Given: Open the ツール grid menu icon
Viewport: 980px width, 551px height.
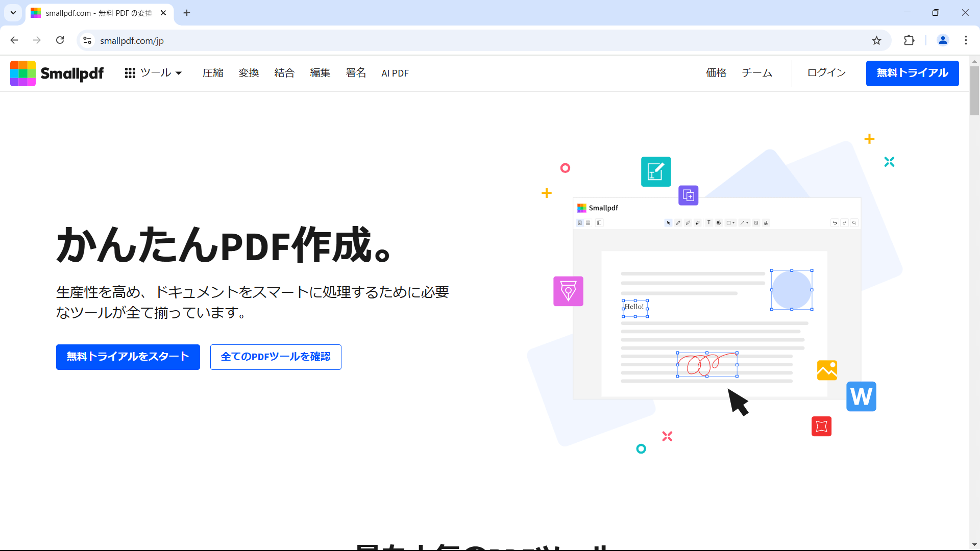Looking at the screenshot, I should coord(130,73).
